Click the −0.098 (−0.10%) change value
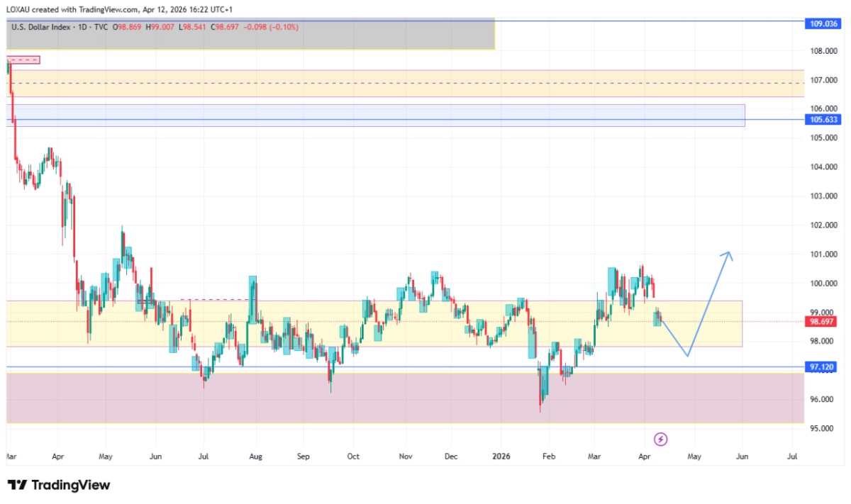The height and width of the screenshot is (504, 851). click(272, 27)
